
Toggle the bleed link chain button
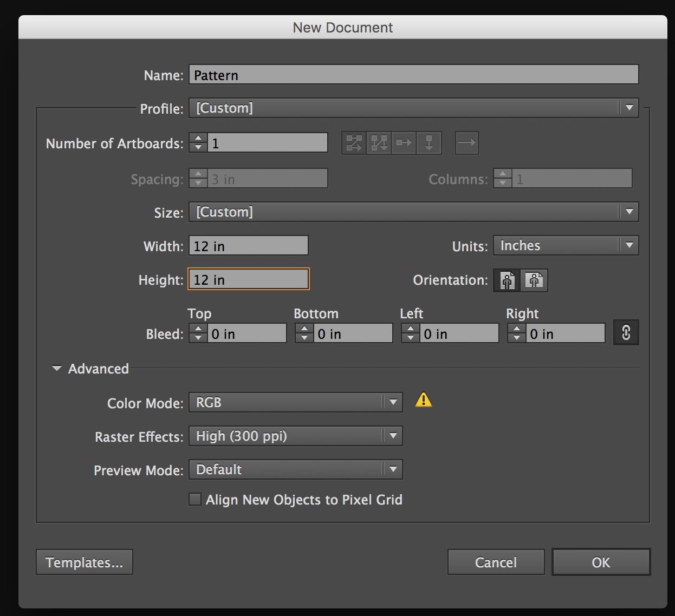(626, 332)
